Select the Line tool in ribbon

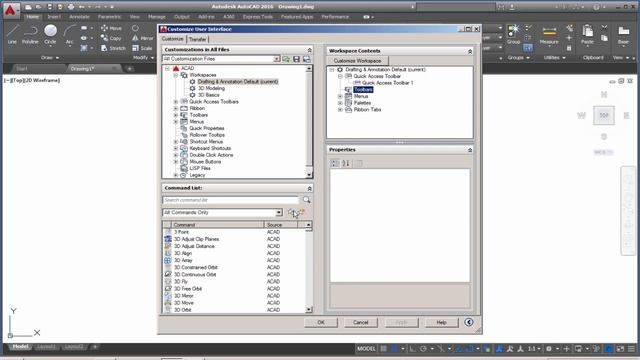[x=12, y=34]
